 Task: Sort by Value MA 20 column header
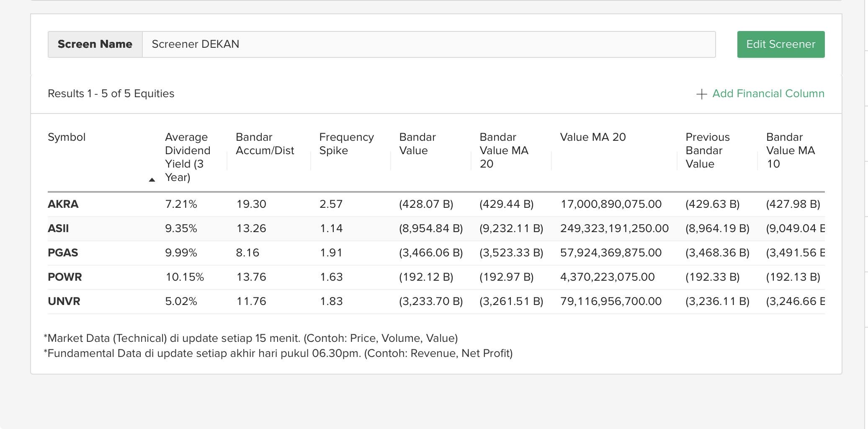click(592, 137)
